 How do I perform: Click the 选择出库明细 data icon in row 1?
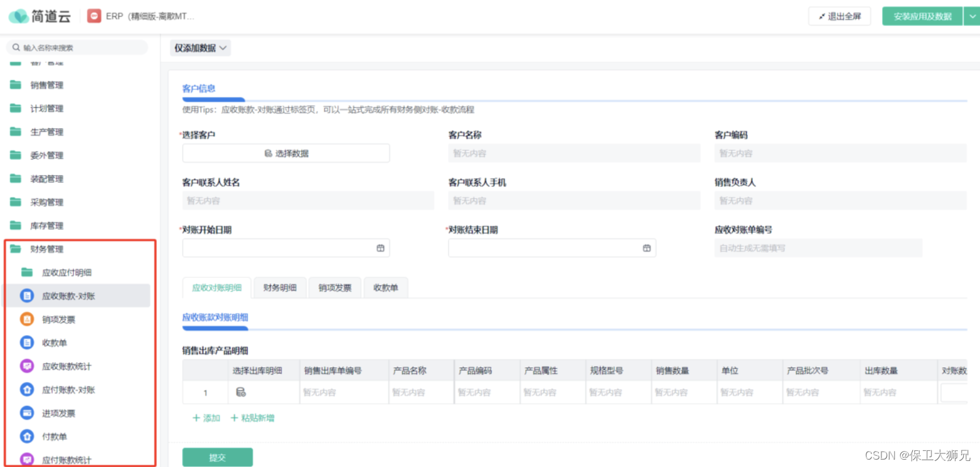point(241,392)
